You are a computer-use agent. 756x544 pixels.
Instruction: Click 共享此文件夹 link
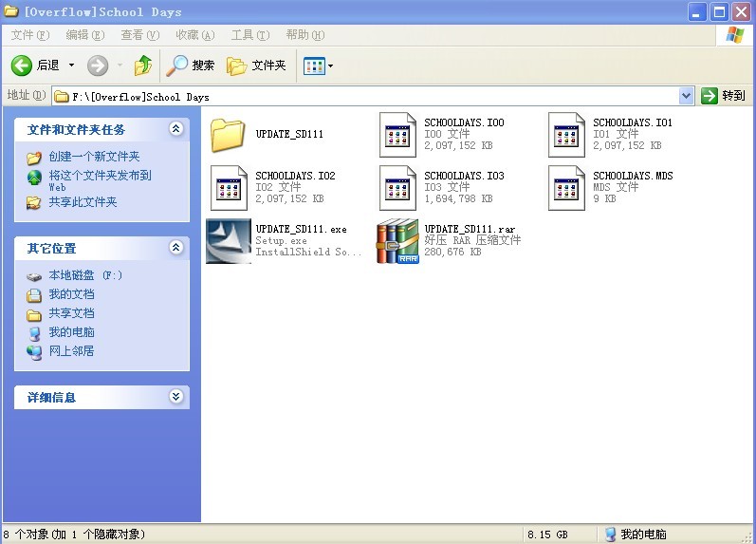[83, 202]
